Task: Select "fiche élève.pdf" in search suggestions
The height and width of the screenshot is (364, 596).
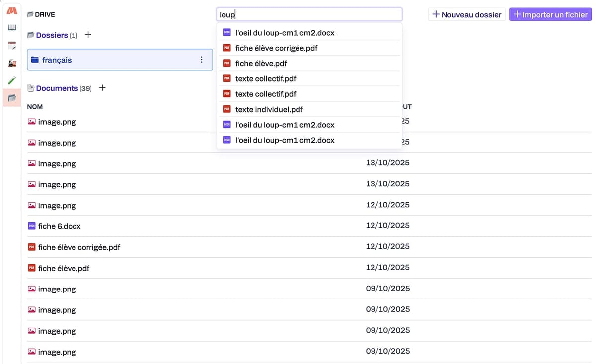Action: coord(261,64)
